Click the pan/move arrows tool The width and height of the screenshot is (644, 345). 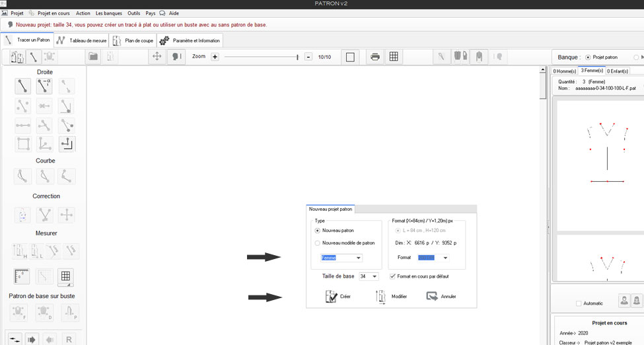[x=157, y=57]
